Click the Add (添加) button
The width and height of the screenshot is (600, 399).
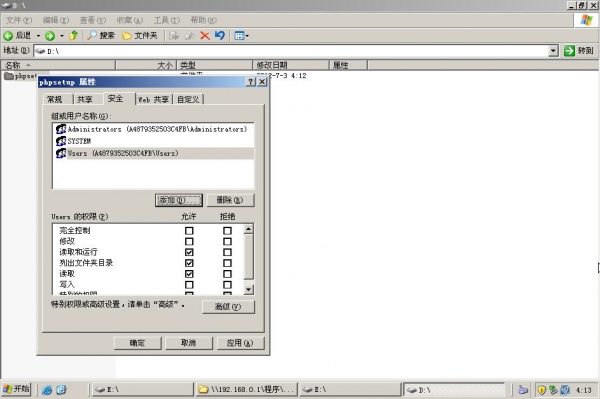[x=179, y=200]
